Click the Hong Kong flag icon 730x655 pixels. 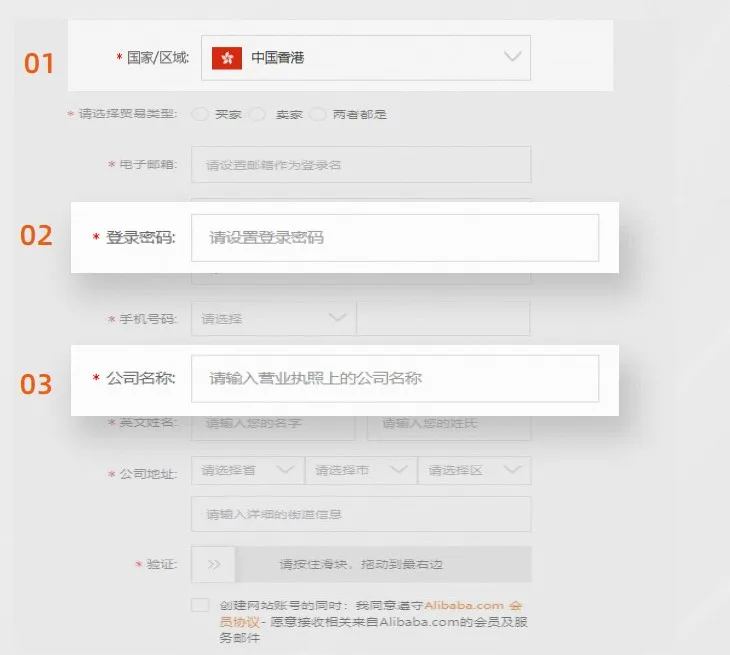(x=227, y=58)
